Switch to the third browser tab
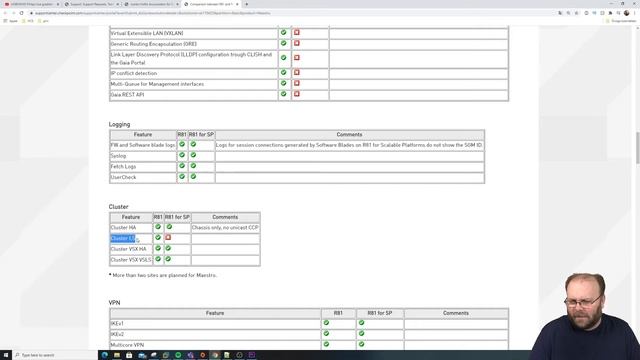 coord(151,4)
